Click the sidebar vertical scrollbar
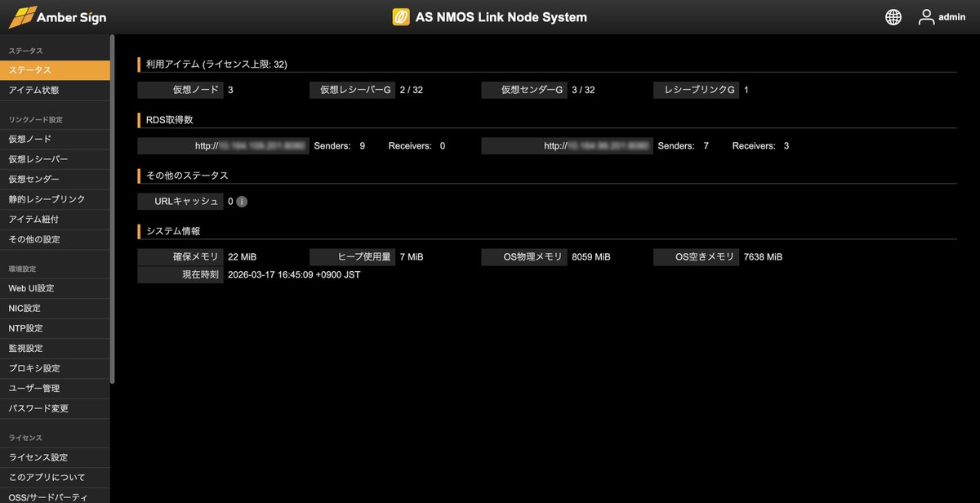The width and height of the screenshot is (980, 503). pyautogui.click(x=113, y=208)
